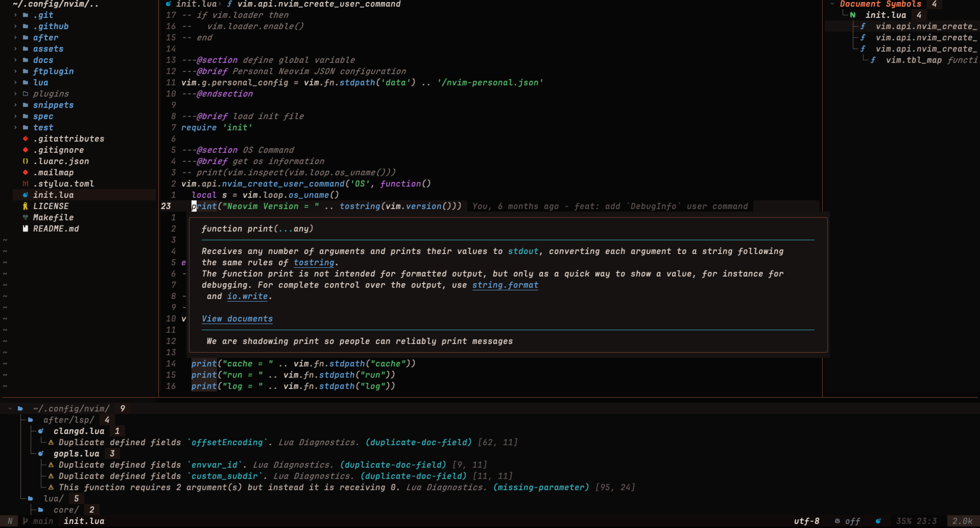
Task: Open the gopls.lua diagnostics entry
Action: (77, 454)
